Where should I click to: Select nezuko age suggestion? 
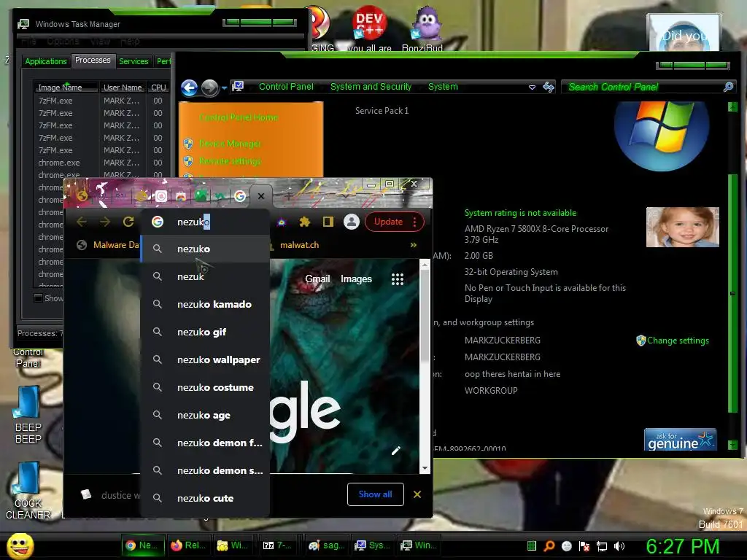[206, 415]
